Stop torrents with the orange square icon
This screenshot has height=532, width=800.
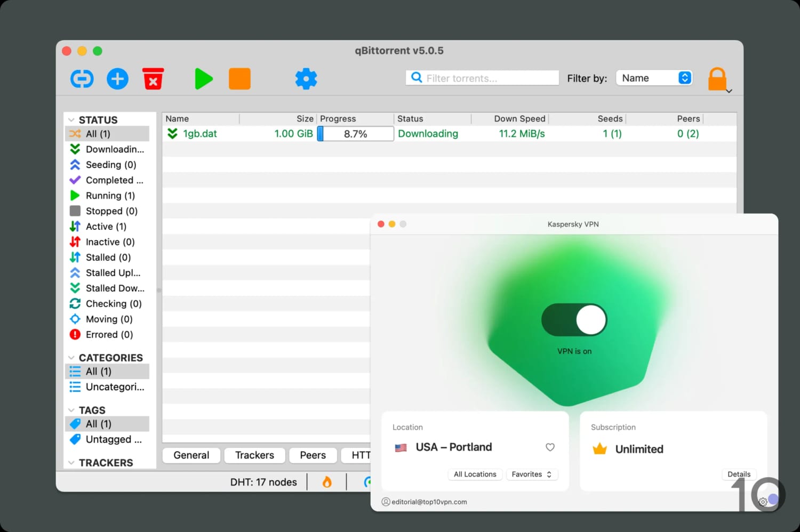click(x=239, y=79)
